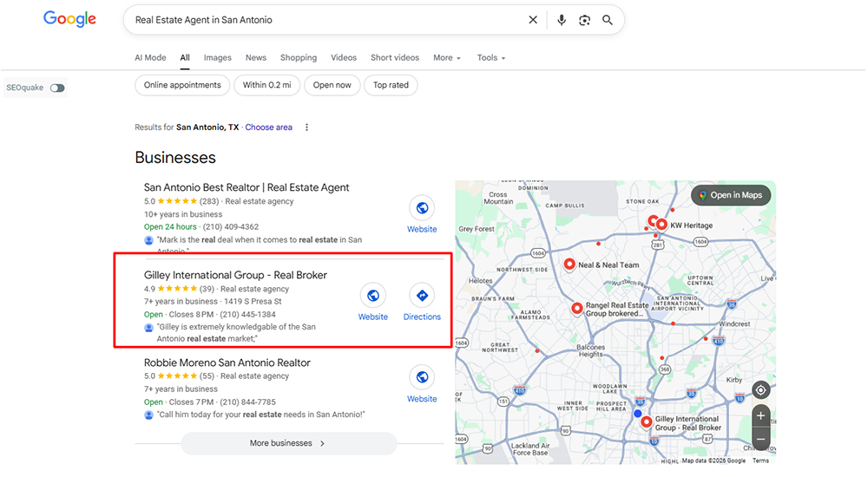Apply the Top rated filter

(391, 85)
